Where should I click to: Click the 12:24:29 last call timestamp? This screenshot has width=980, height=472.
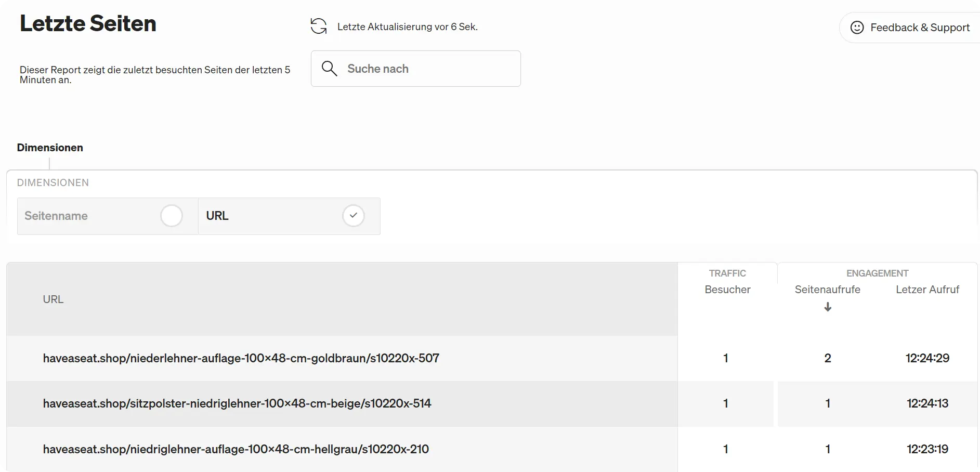point(927,358)
